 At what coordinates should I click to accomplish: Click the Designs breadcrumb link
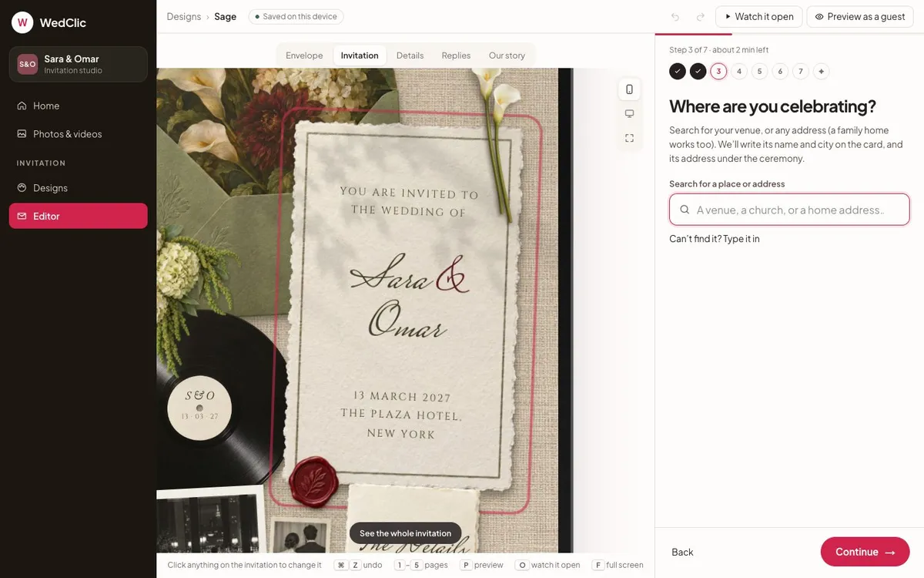[x=184, y=16]
